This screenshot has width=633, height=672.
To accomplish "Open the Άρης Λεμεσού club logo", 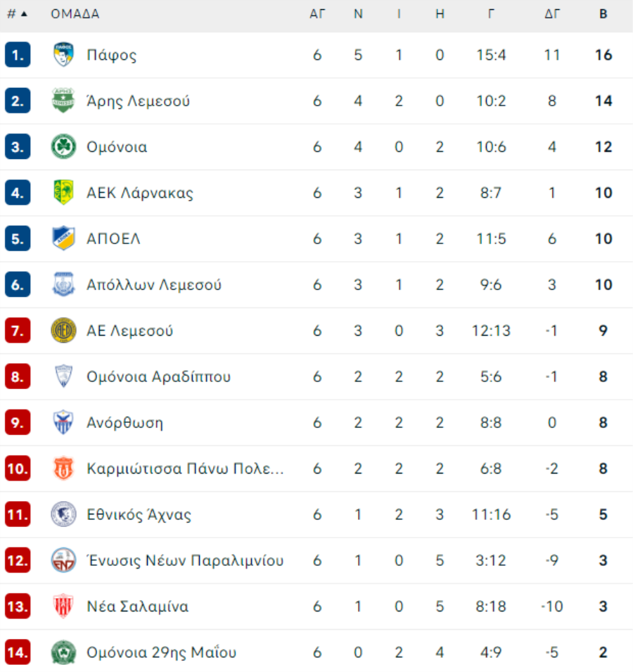I will (x=63, y=101).
